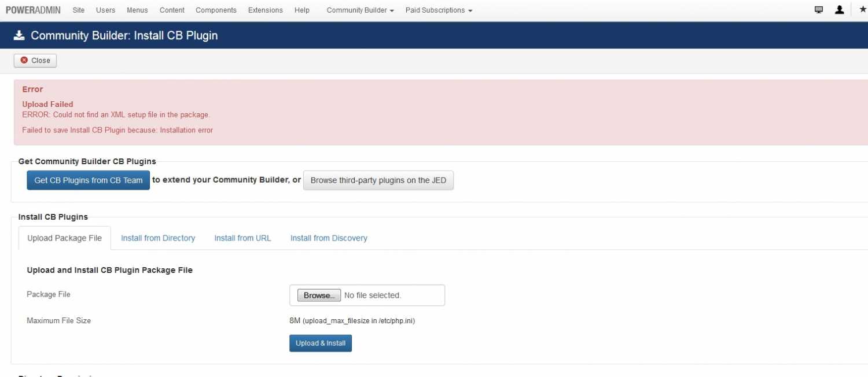Click the 'Maximum File Size' label
Image resolution: width=868 pixels, height=377 pixels.
click(x=58, y=320)
